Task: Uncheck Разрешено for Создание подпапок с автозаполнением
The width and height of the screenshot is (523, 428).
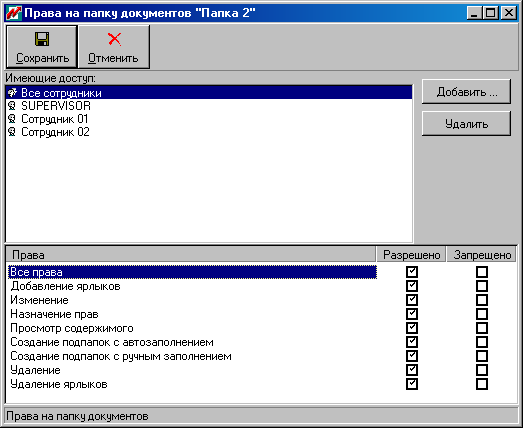Action: (x=412, y=342)
